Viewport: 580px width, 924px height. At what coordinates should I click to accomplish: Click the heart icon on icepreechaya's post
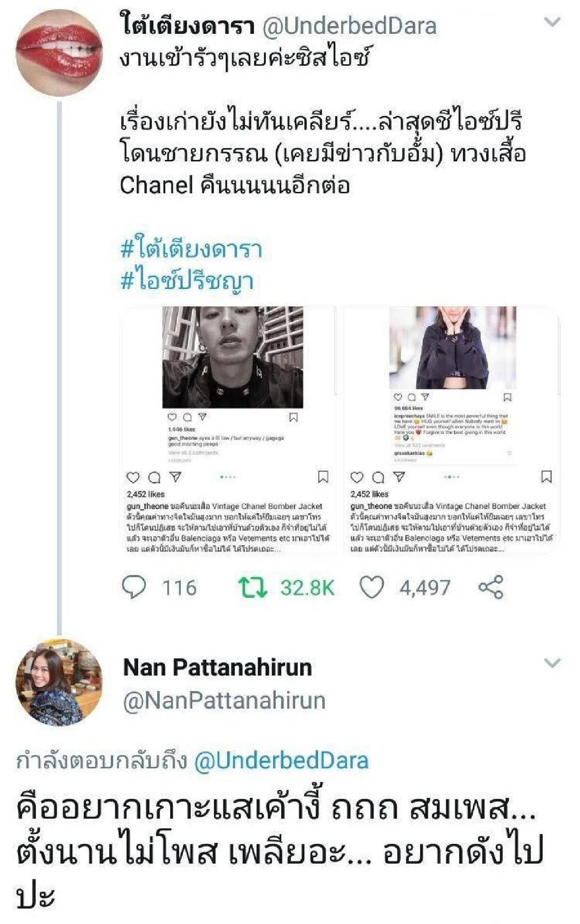coord(398,397)
